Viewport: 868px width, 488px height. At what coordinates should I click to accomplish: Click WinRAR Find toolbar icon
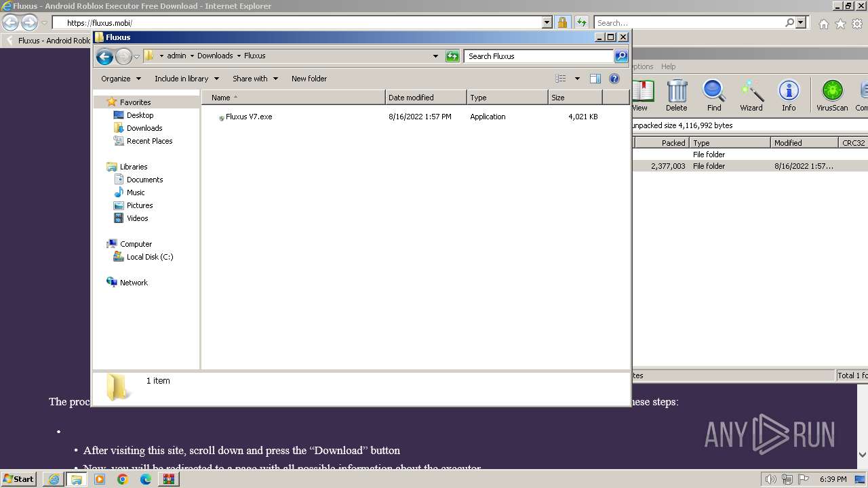click(714, 96)
